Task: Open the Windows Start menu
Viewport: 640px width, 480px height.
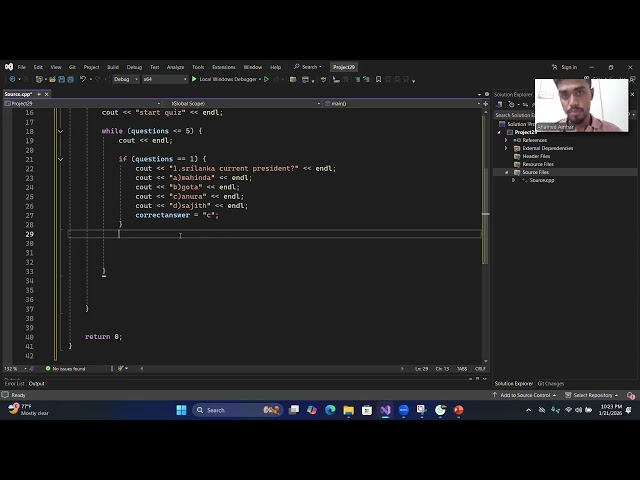Action: (x=181, y=410)
